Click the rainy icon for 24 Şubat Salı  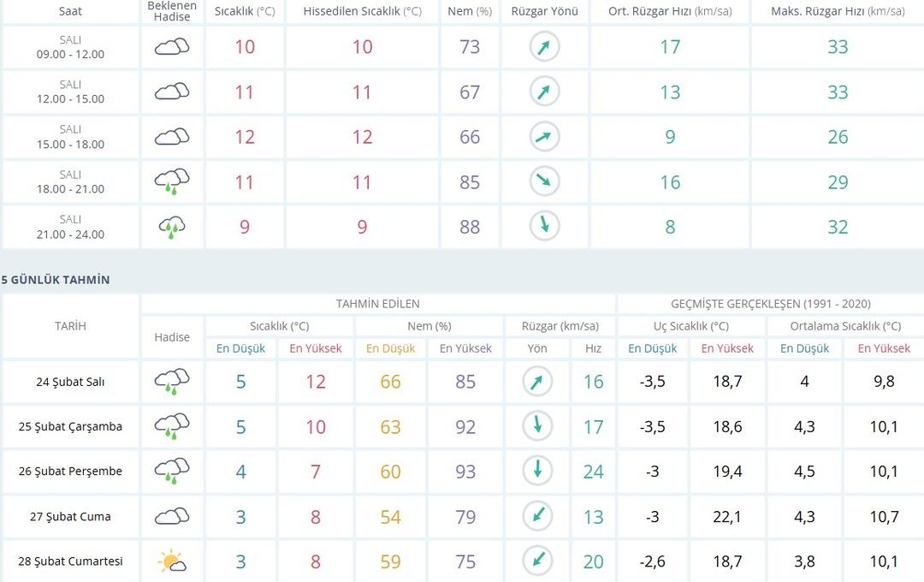pos(172,382)
